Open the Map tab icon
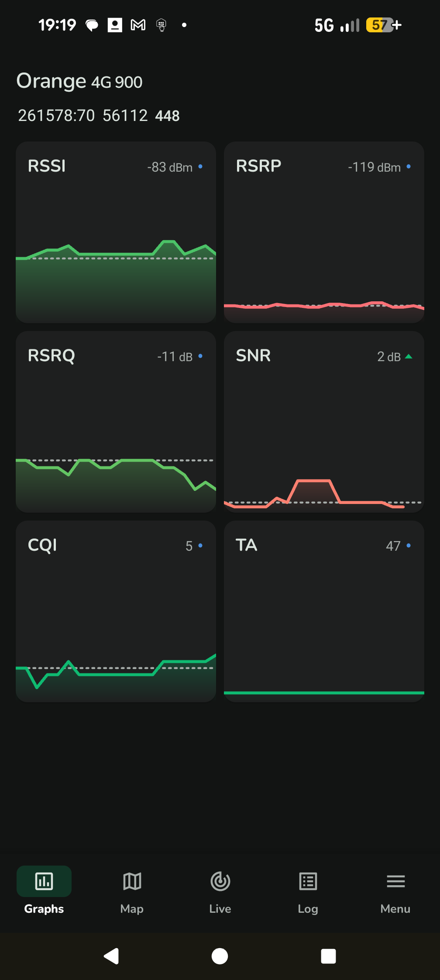This screenshot has height=980, width=440. [132, 881]
